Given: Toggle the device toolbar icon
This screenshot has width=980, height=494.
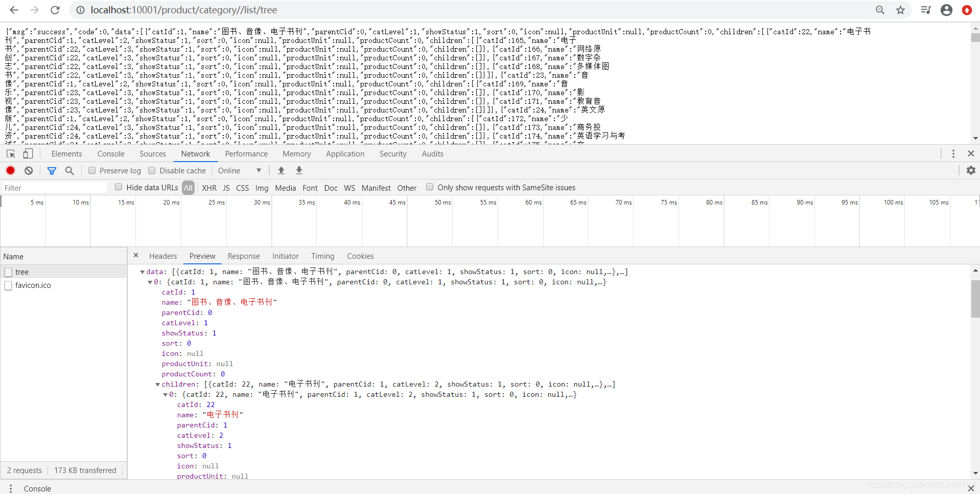Looking at the screenshot, I should (28, 153).
